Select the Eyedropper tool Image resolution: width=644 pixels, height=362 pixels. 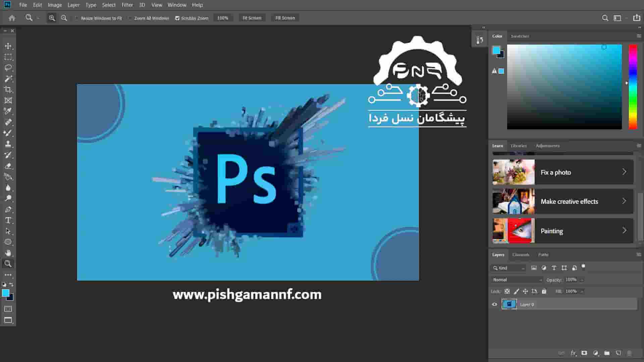(x=8, y=111)
